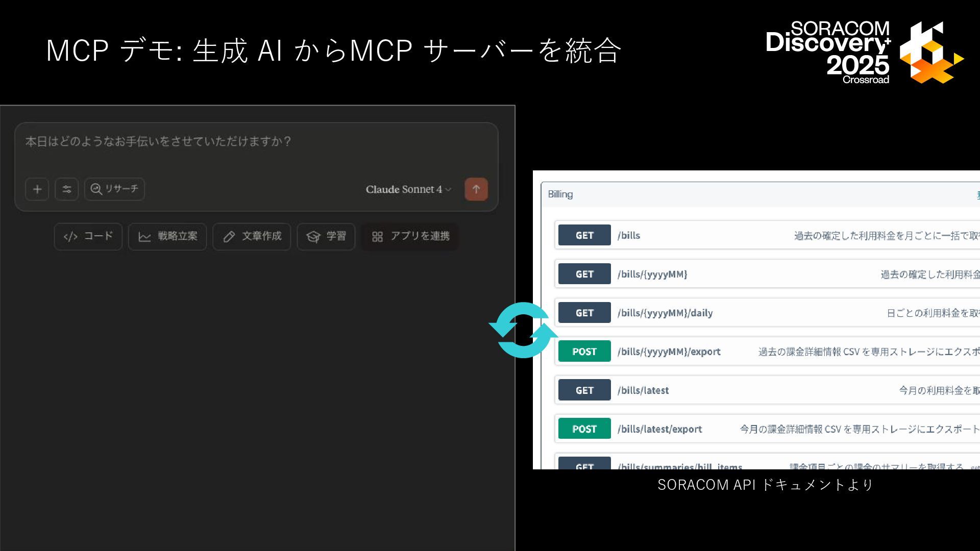Click the code brackets icon beside コード
This screenshot has height=551, width=980.
[70, 237]
